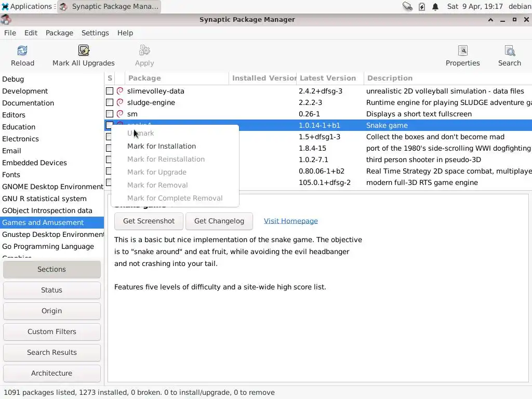This screenshot has height=399, width=532.
Task: Select the Editors section
Action: click(52, 115)
